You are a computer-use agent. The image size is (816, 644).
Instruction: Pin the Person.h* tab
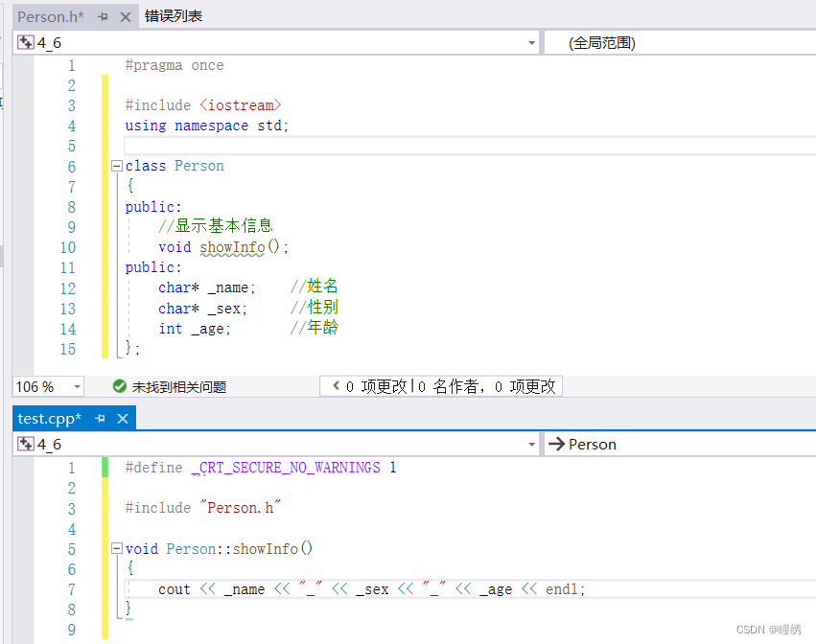coord(103,17)
